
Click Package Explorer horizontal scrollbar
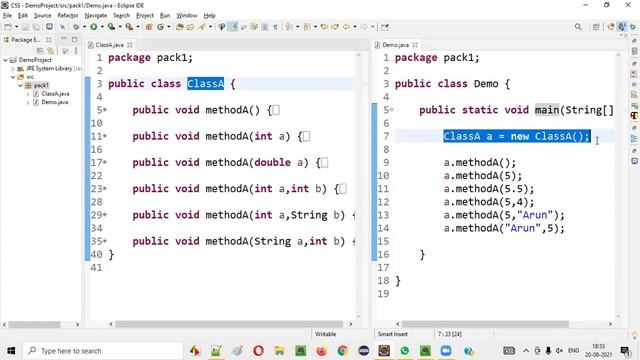click(x=34, y=324)
